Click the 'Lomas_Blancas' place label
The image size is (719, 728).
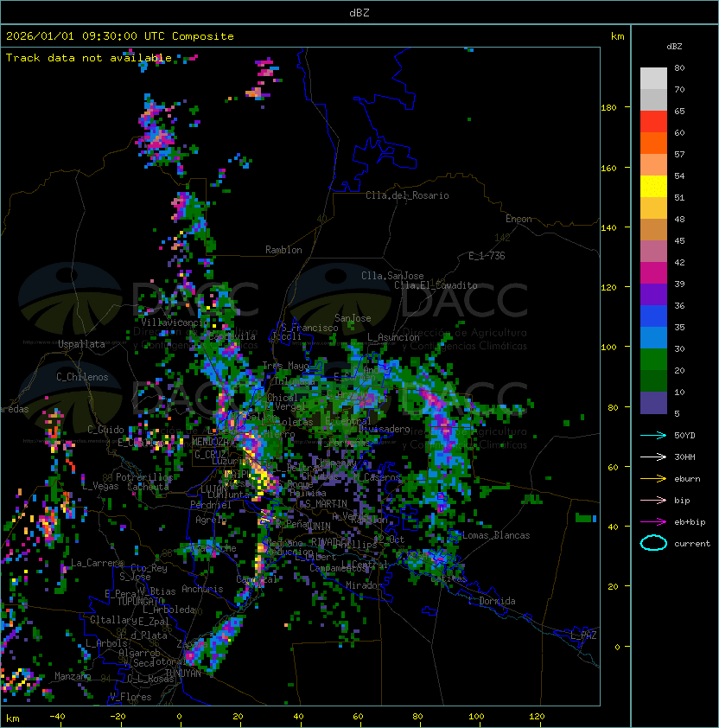(496, 535)
